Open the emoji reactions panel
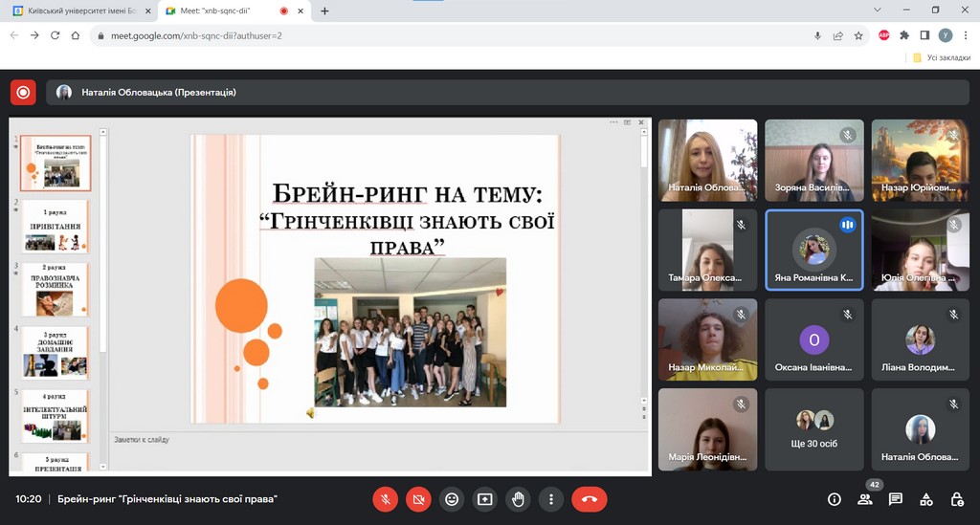The width and height of the screenshot is (980, 525). click(x=452, y=498)
